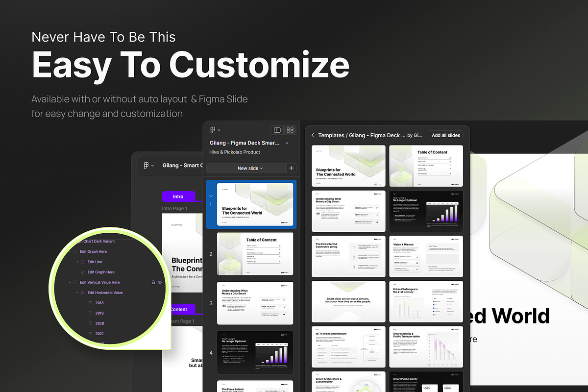Select the 2019 text layer

pyautogui.click(x=99, y=313)
